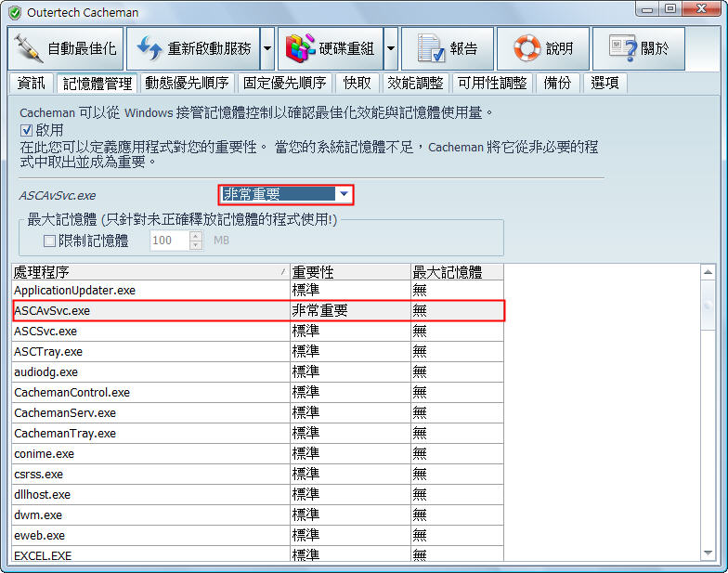Click the 重新啟動服務 arrows icon
Screen dimensions: 728x573
[149, 48]
